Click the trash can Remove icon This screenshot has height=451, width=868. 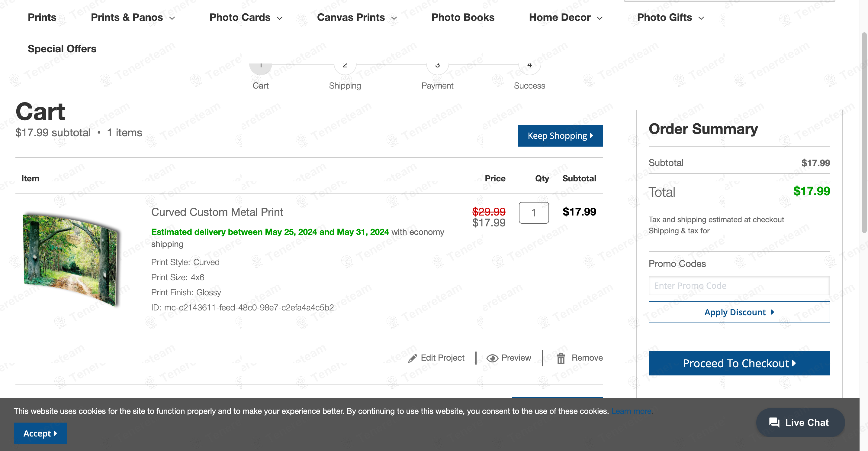click(x=561, y=358)
